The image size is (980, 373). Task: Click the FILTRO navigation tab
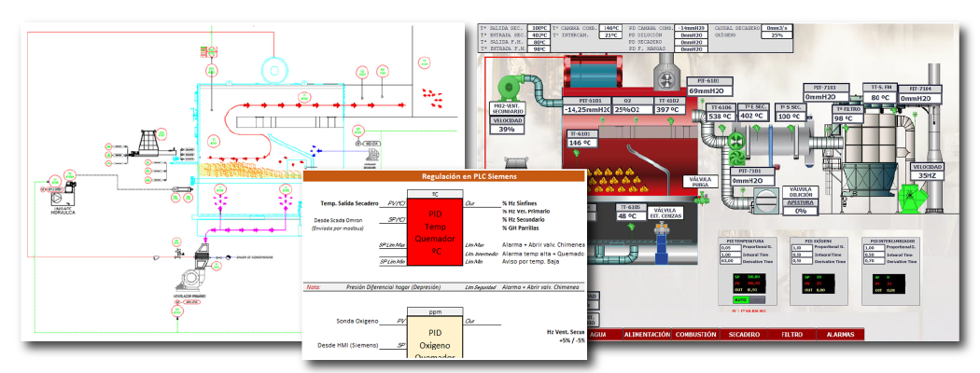[x=791, y=333]
